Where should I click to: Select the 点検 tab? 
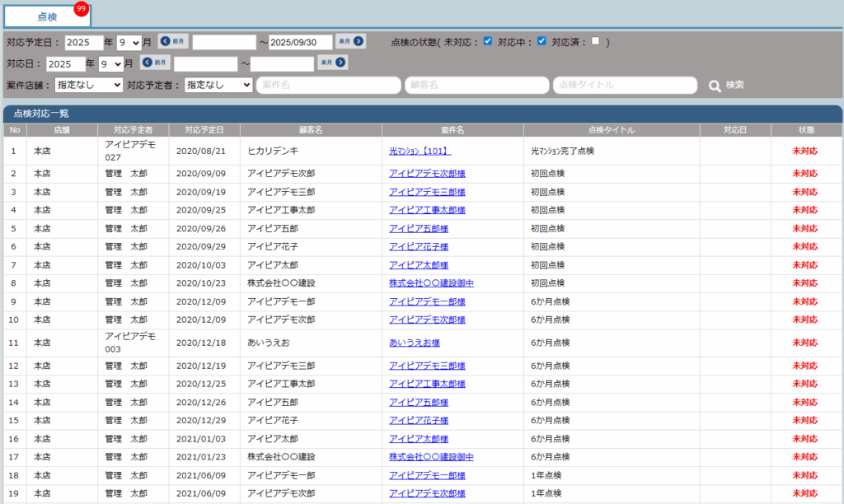click(47, 16)
